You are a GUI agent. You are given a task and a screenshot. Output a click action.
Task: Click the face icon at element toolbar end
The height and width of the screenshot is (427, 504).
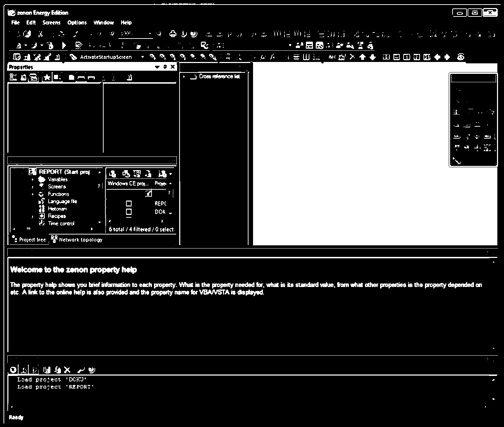tap(461, 57)
